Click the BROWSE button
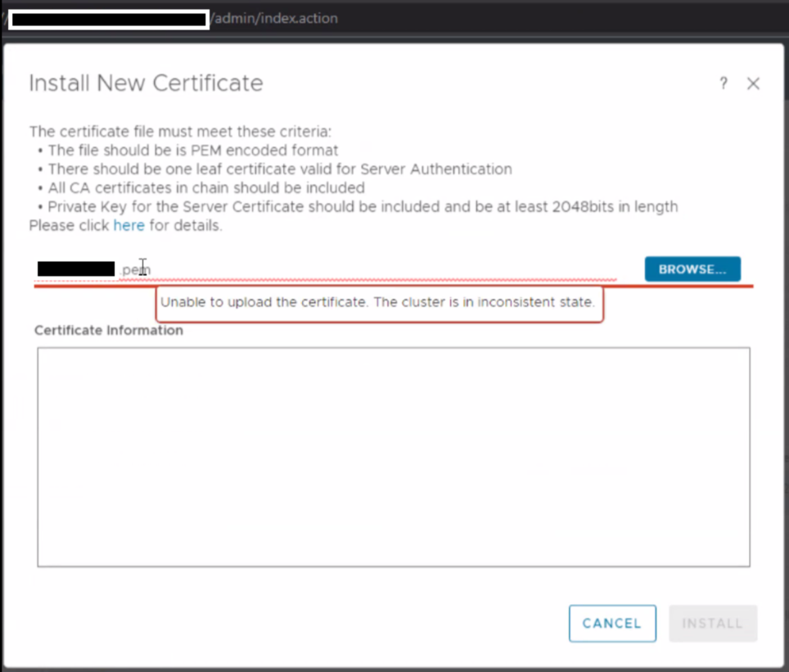Viewport: 789px width, 672px height. 692,269
